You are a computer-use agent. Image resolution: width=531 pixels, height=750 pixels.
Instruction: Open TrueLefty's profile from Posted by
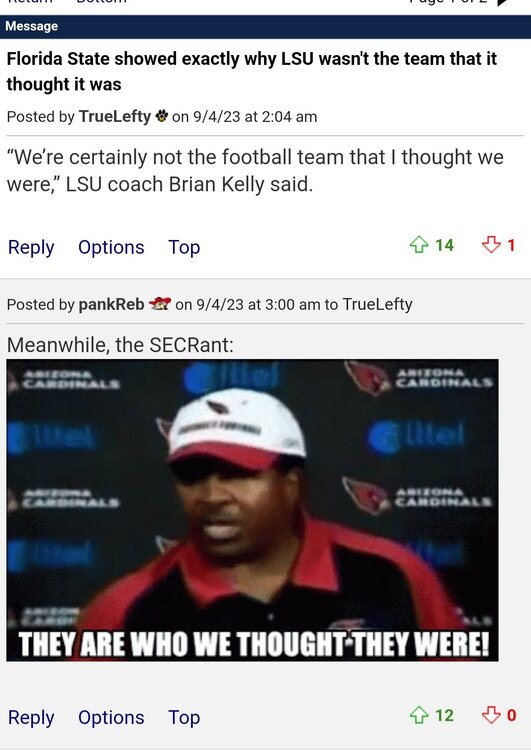click(115, 116)
